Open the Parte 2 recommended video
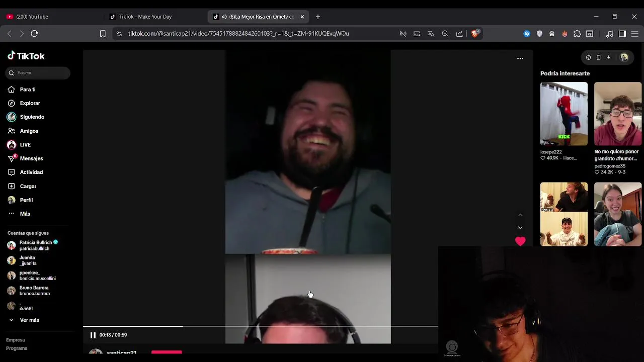The height and width of the screenshot is (362, 644). 563,214
